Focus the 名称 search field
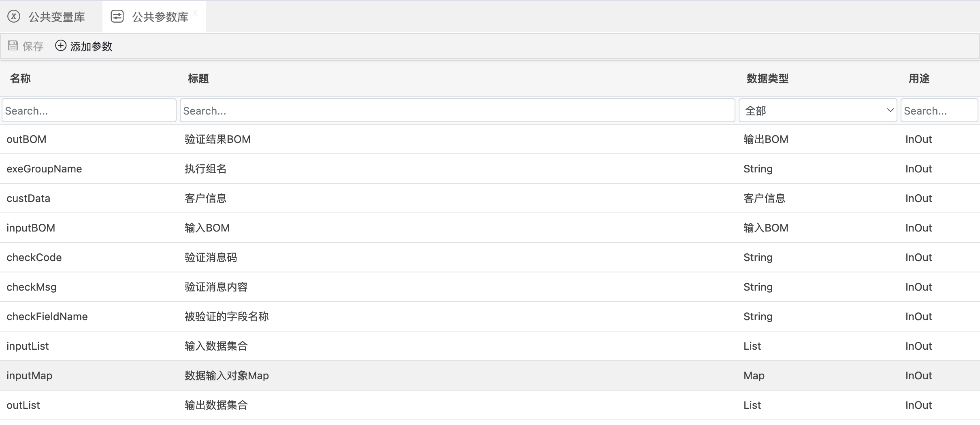This screenshot has height=425, width=980. [x=89, y=110]
